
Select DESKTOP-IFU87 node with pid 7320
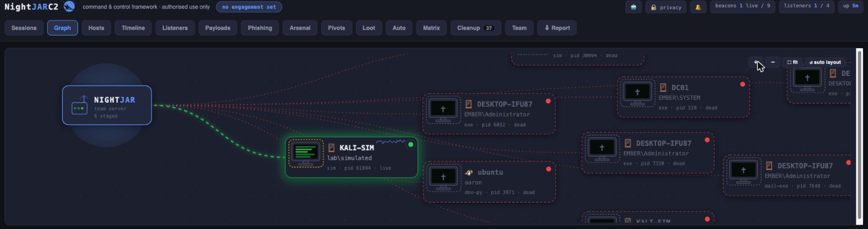[648, 152]
